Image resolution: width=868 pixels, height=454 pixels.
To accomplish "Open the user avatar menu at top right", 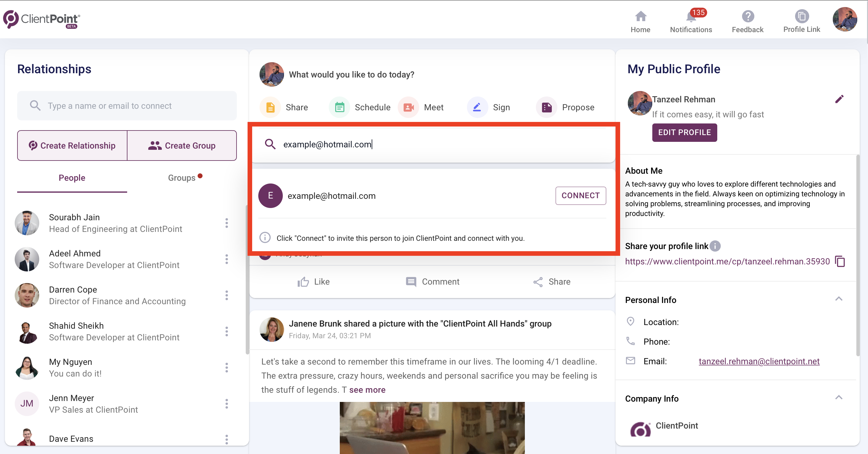I will tap(844, 19).
